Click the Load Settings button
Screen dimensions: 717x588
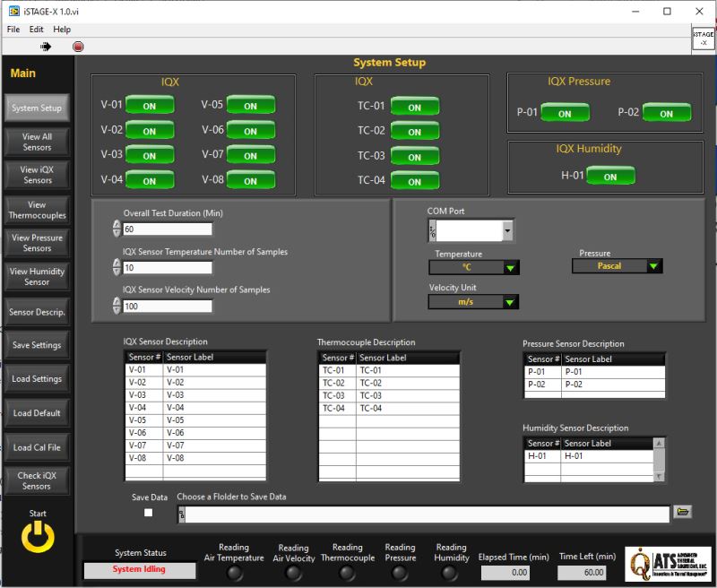(37, 378)
